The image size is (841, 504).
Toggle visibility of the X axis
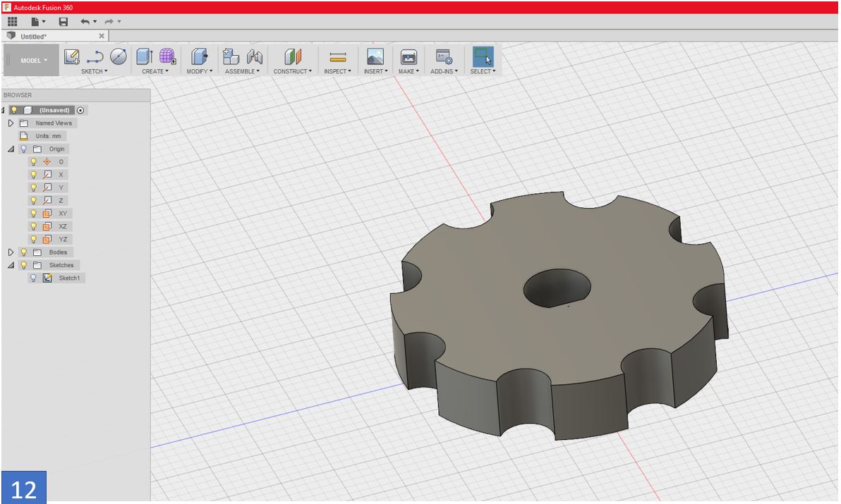[33, 175]
